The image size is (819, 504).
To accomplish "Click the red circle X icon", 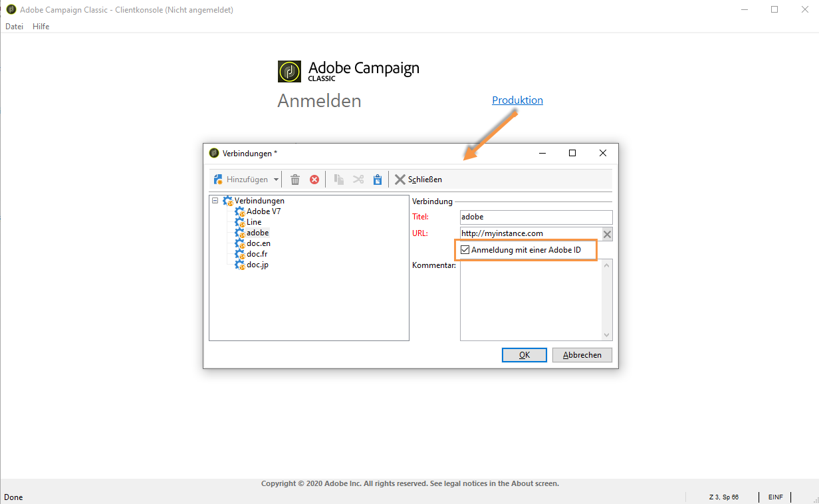I will pos(314,180).
